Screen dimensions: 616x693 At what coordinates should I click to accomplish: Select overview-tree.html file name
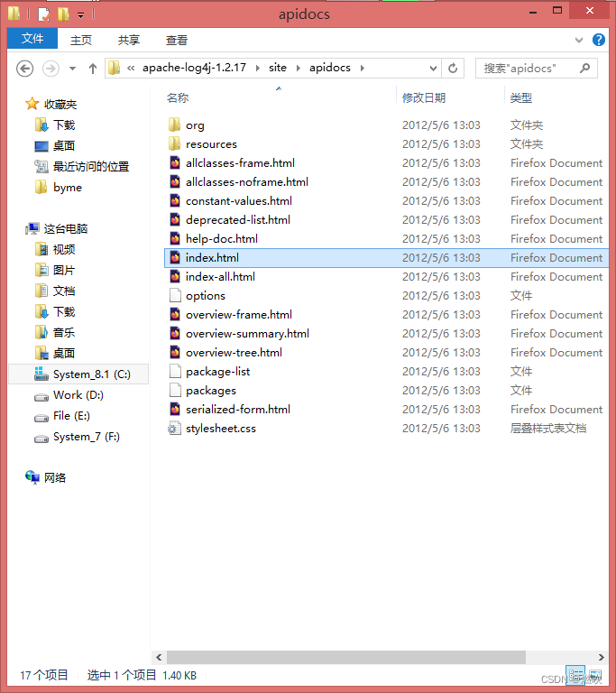point(234,353)
